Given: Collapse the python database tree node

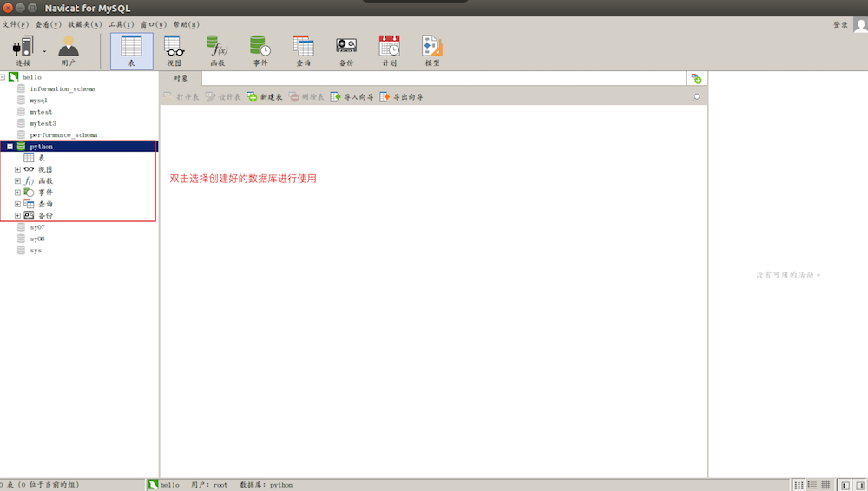Looking at the screenshot, I should coord(10,147).
